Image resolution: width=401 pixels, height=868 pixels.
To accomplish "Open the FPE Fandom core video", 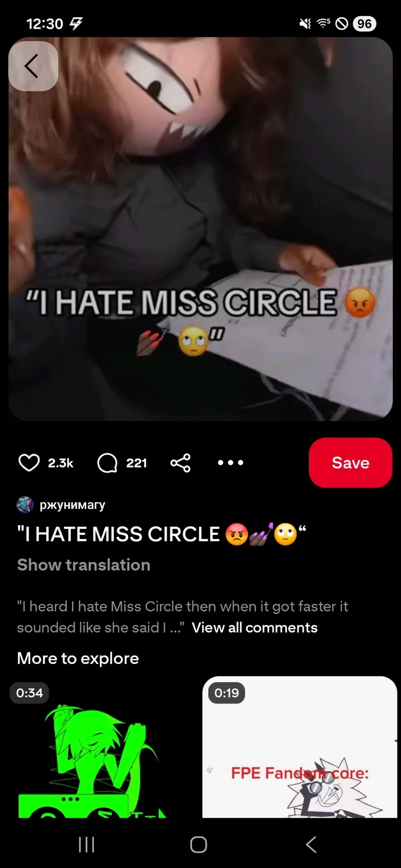I will click(x=299, y=747).
